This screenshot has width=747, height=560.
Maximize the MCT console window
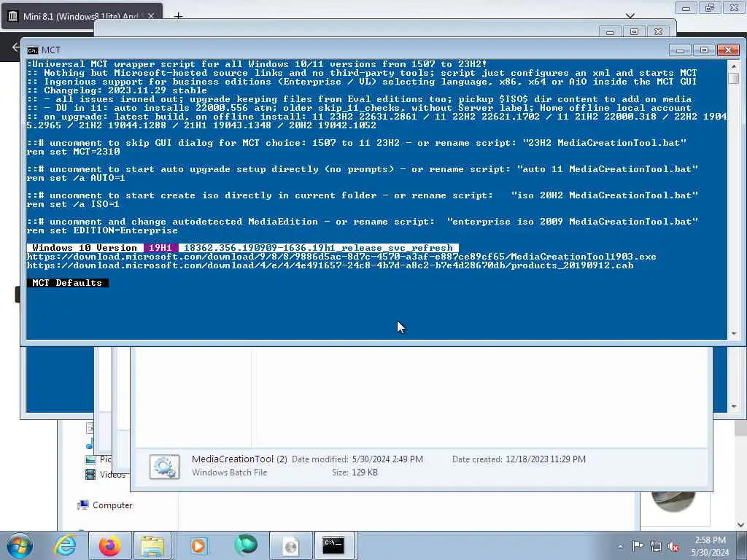704,50
